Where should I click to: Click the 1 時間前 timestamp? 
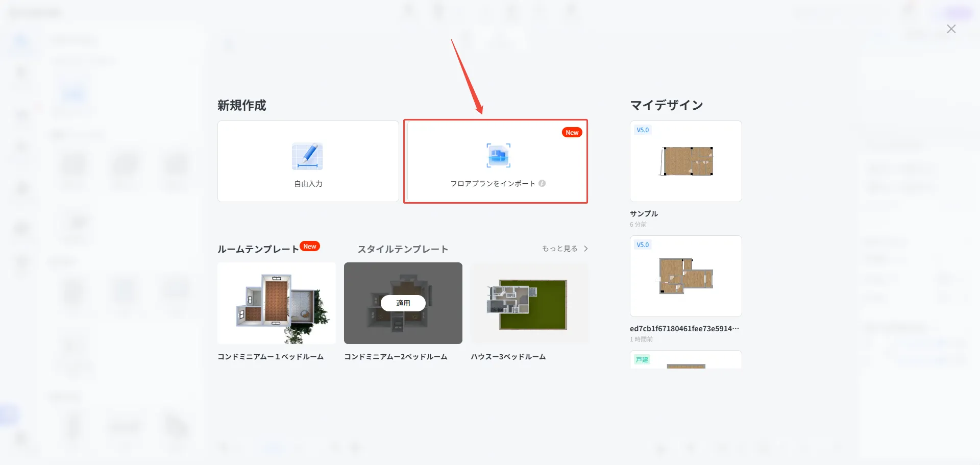point(641,339)
